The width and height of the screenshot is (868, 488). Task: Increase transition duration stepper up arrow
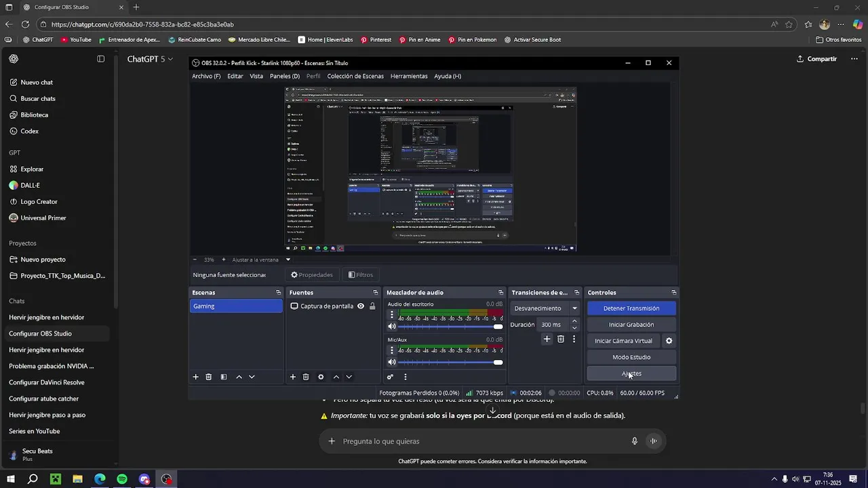click(574, 321)
